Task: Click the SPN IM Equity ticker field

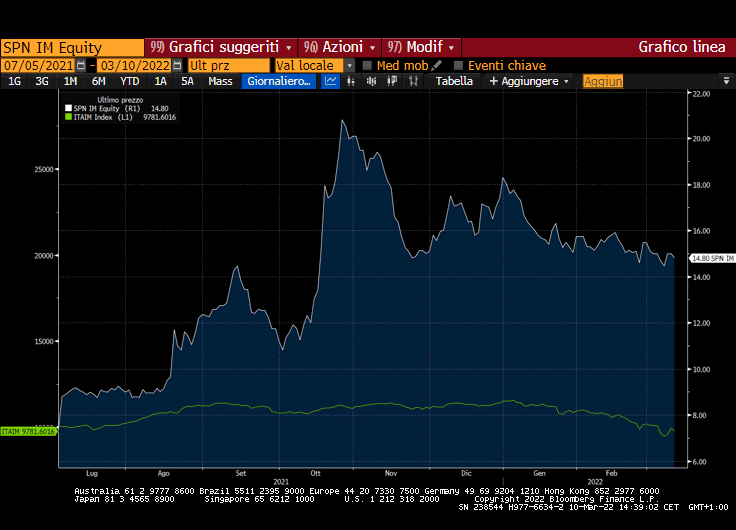Action: pos(72,47)
